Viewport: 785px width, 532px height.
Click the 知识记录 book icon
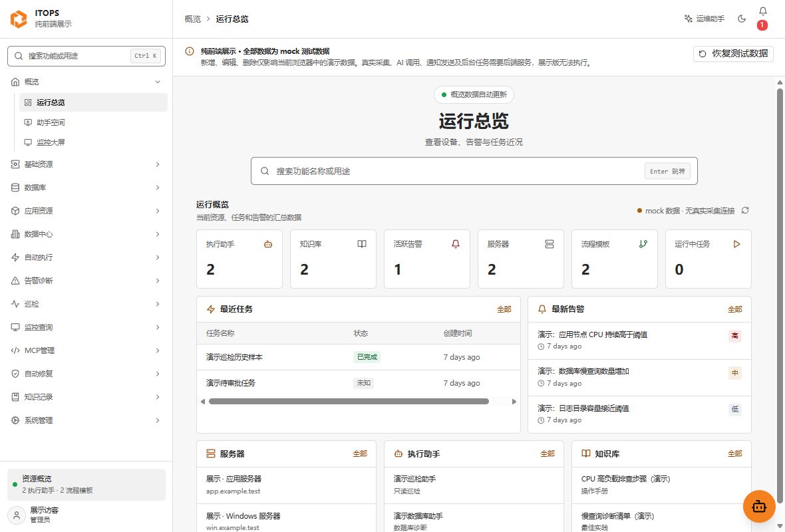[15, 397]
